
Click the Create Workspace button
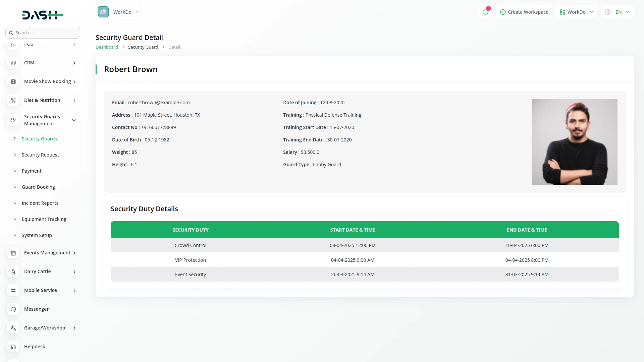[524, 12]
